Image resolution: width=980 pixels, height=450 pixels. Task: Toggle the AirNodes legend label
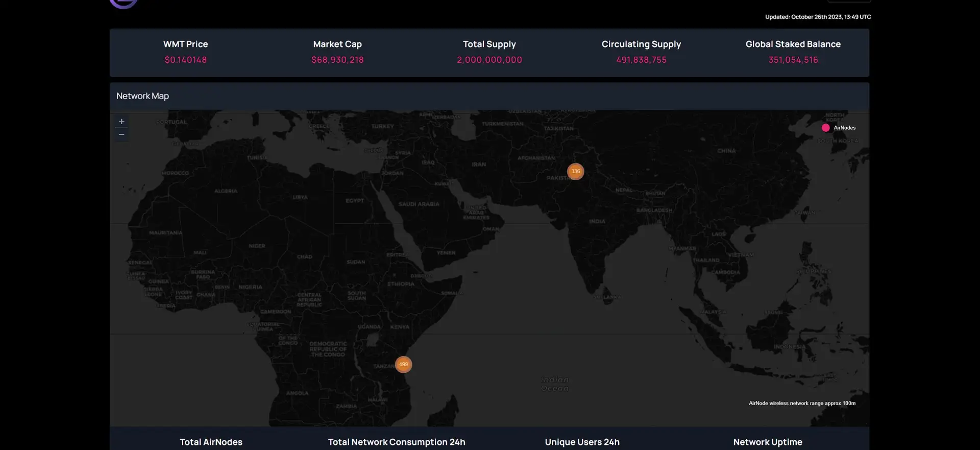844,128
